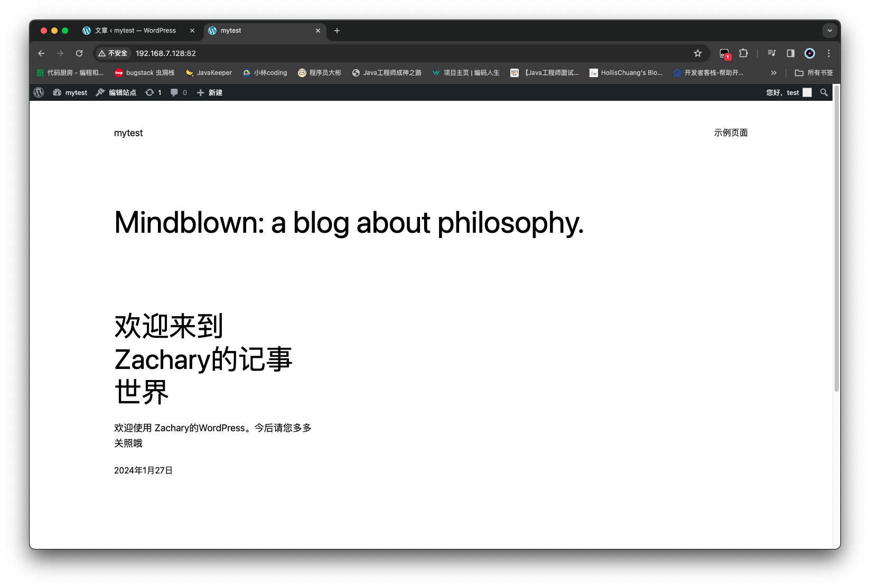Image resolution: width=870 pixels, height=588 pixels.
Task: Bookmark this page with the star icon
Action: pyautogui.click(x=698, y=53)
